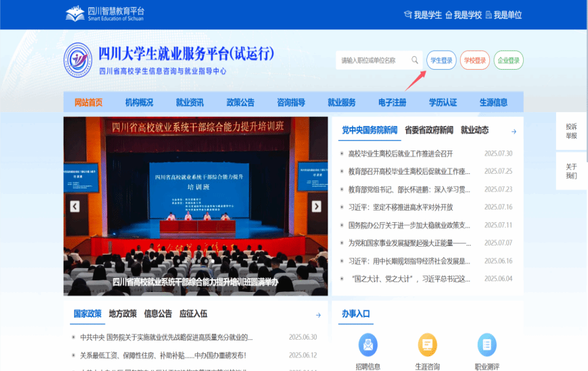Viewport: 588px width, 371px height.
Task: Open more news via arrow beside 就业动态
Action: [514, 132]
